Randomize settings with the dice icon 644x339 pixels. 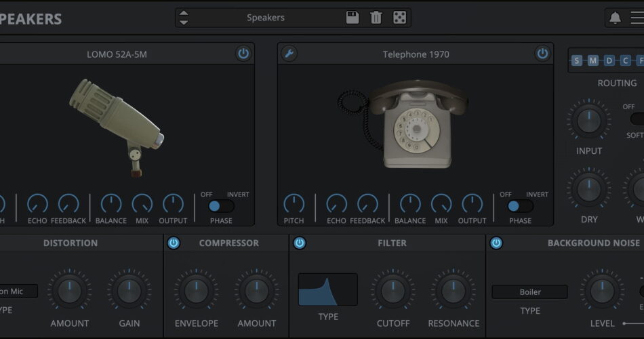click(399, 18)
